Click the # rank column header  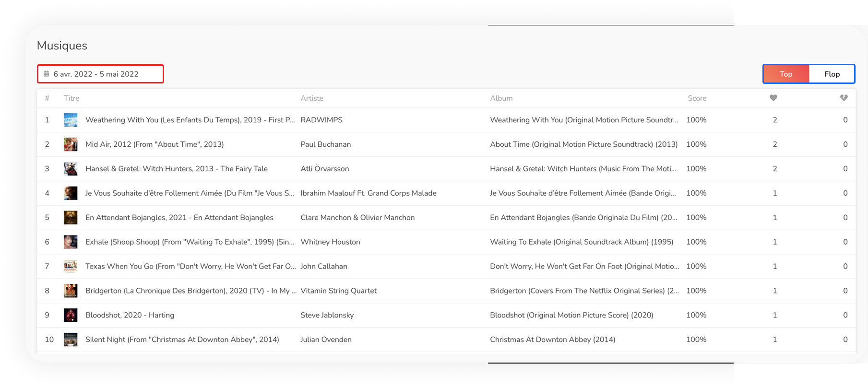[x=47, y=98]
